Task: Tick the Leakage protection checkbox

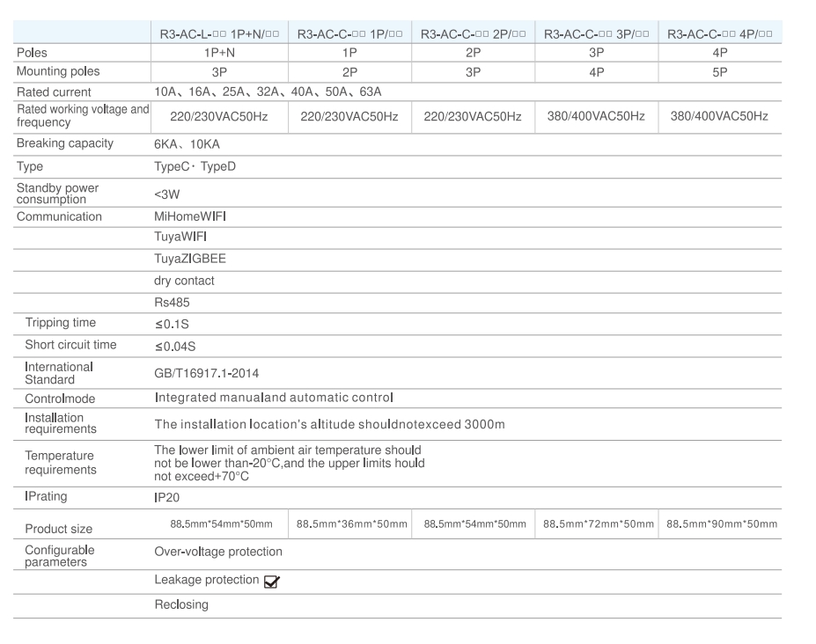Action: [x=272, y=582]
